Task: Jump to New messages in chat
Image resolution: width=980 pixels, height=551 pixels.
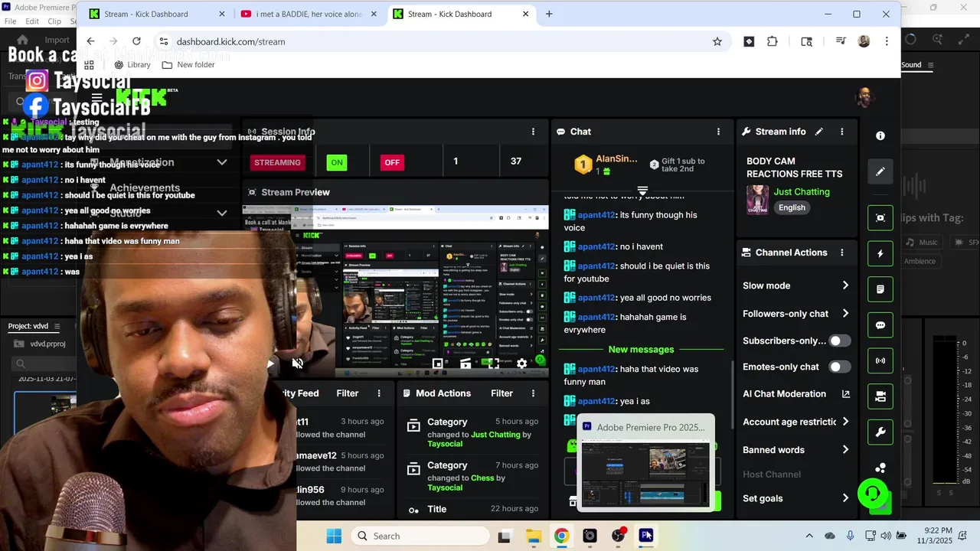Action: coord(641,350)
